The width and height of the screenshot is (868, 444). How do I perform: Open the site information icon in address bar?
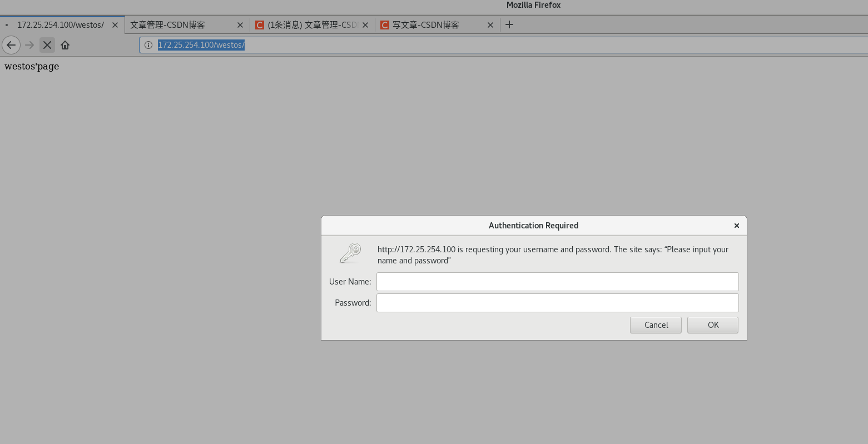(148, 45)
